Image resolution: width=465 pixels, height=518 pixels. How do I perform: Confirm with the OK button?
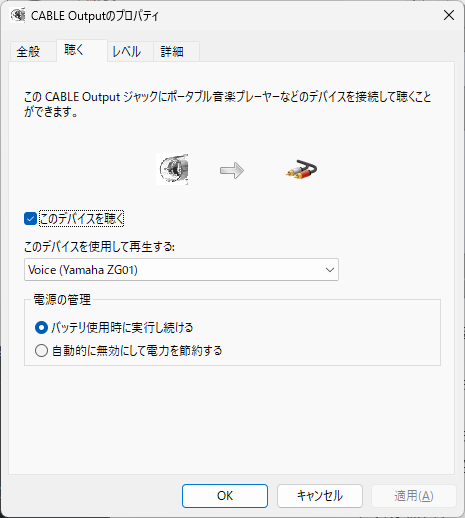[225, 496]
